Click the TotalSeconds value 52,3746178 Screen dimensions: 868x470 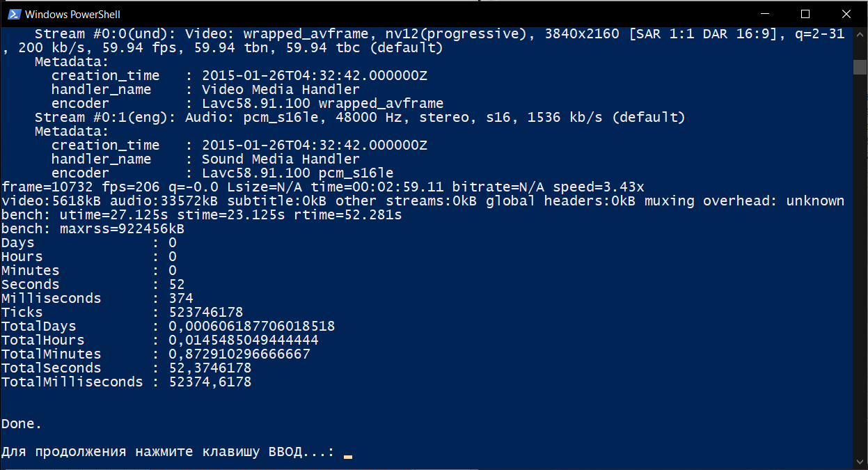(210, 368)
